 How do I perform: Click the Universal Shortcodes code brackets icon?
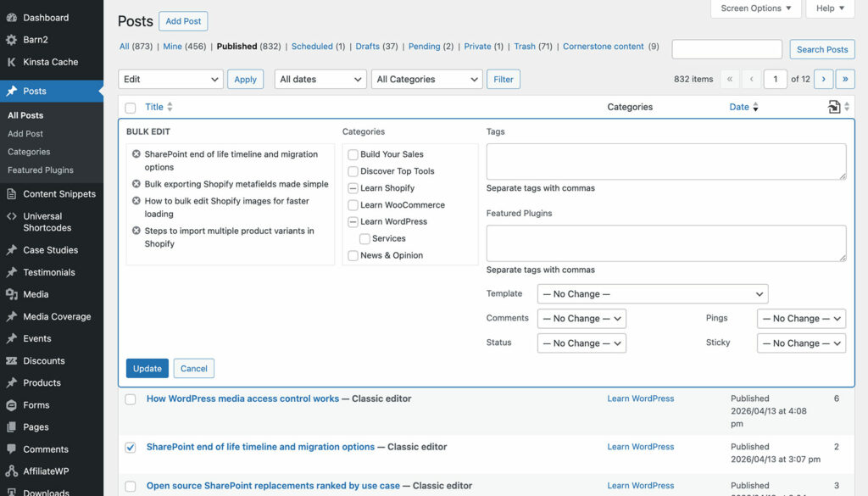[x=12, y=216]
